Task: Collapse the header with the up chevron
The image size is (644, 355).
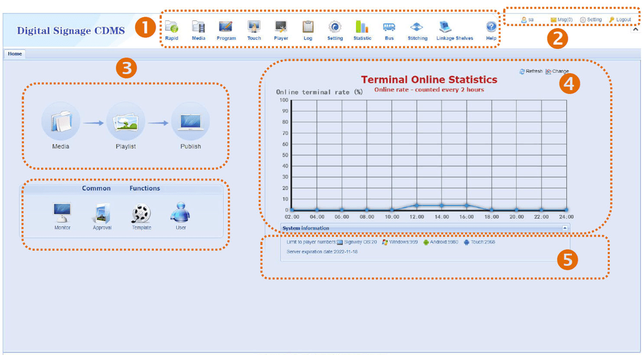Action: 636,30
